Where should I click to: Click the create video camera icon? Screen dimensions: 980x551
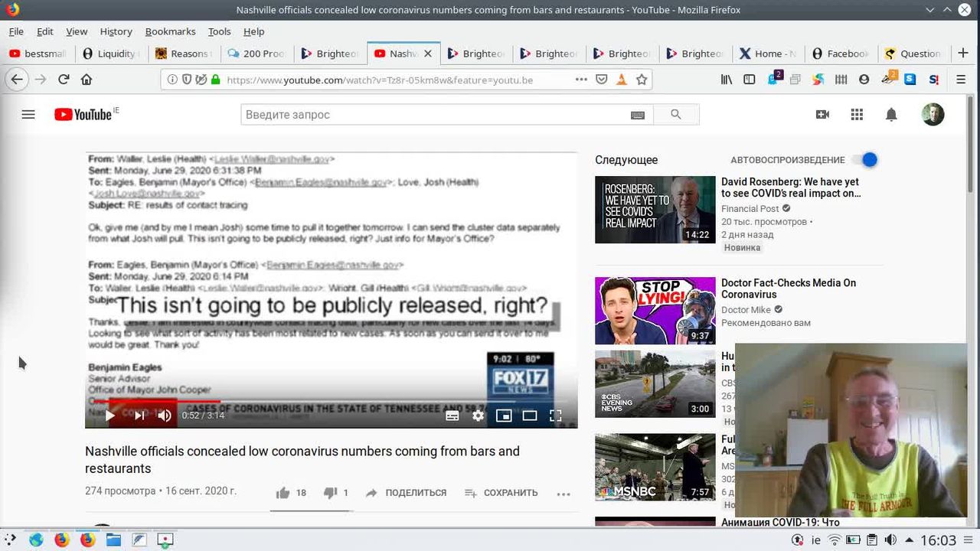822,115
